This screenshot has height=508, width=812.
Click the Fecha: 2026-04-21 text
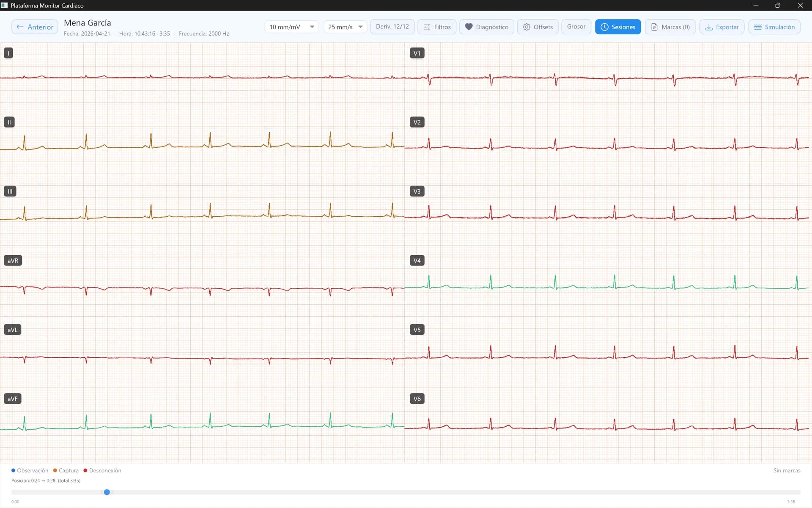tap(87, 33)
